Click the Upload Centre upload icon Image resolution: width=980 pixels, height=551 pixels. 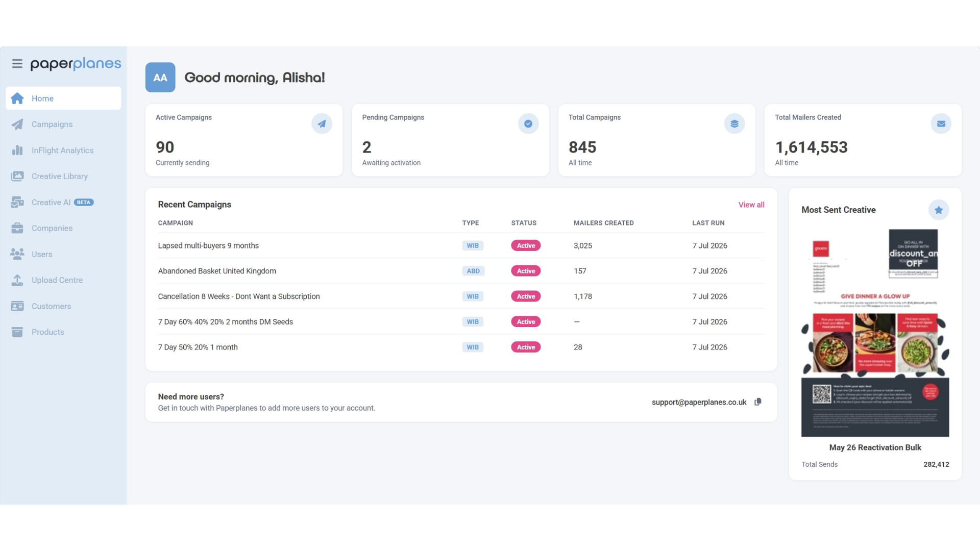[x=17, y=280]
